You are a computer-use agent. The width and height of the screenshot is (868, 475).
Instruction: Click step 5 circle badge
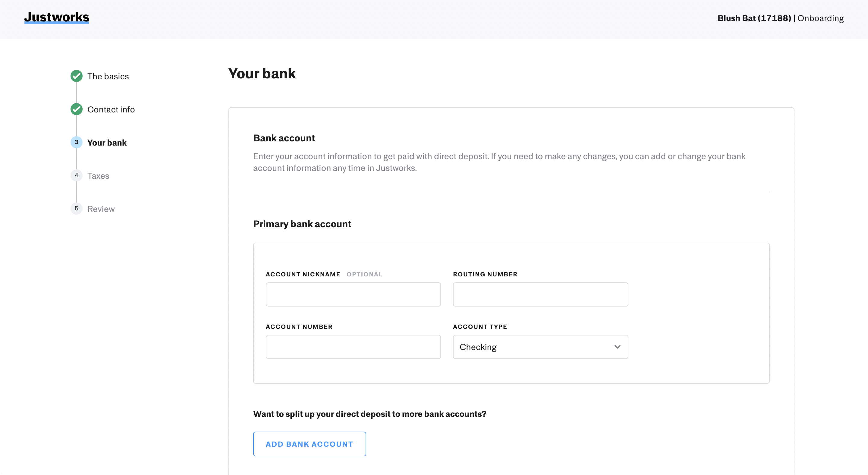pos(77,209)
